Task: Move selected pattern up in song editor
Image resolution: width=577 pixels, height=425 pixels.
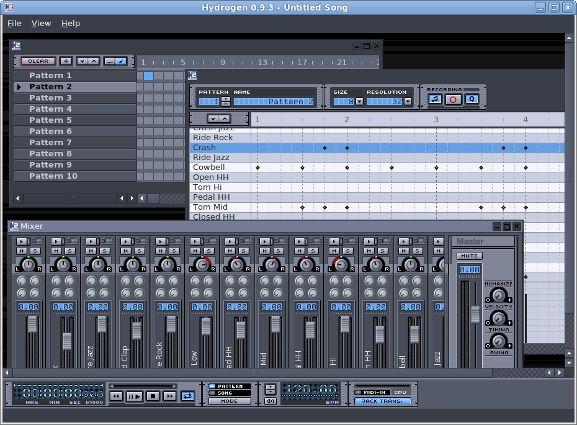Action: [94, 61]
